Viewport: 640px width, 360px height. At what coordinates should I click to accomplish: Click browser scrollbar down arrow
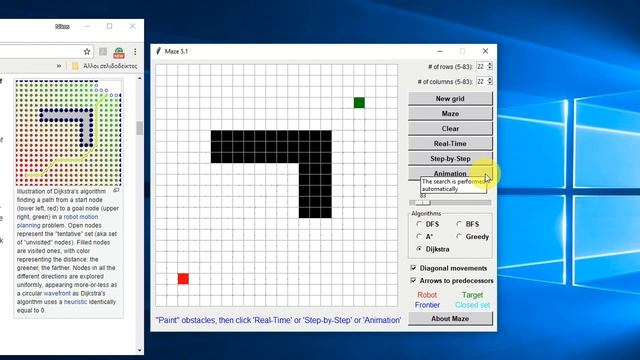pyautogui.click(x=140, y=350)
